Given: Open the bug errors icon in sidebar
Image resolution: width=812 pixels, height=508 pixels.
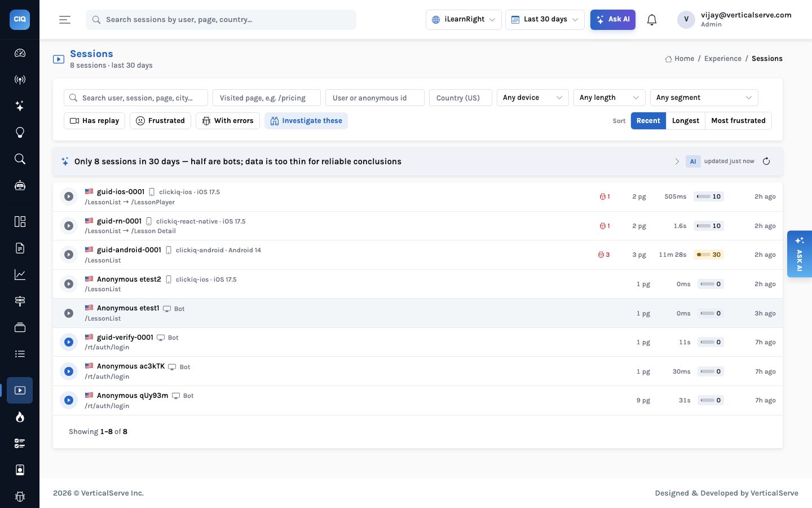Looking at the screenshot, I should pos(20,497).
